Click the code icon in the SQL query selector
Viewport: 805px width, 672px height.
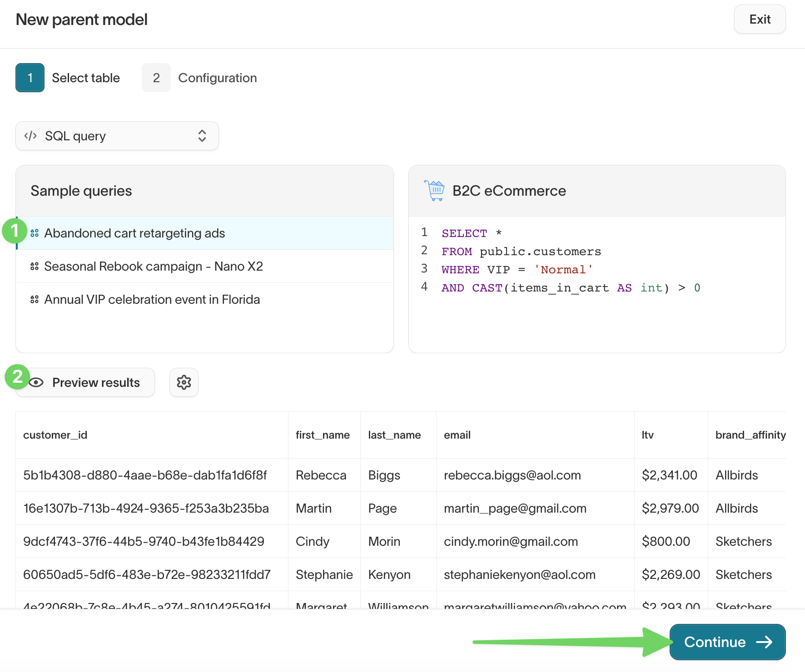(x=30, y=136)
